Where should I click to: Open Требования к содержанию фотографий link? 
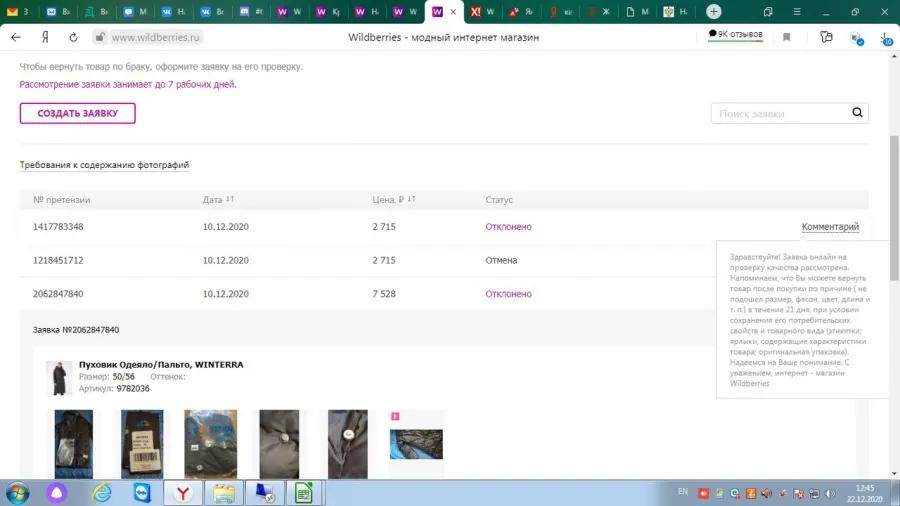(x=104, y=165)
